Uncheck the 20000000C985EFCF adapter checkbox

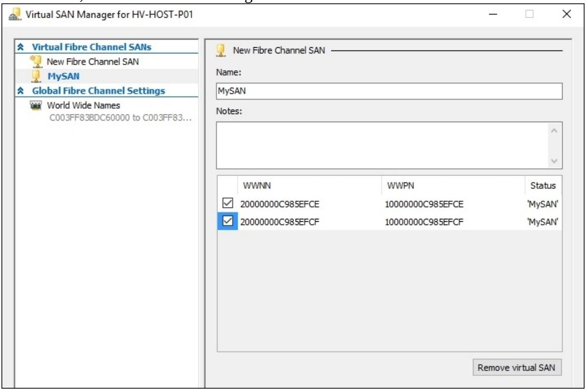click(x=227, y=221)
